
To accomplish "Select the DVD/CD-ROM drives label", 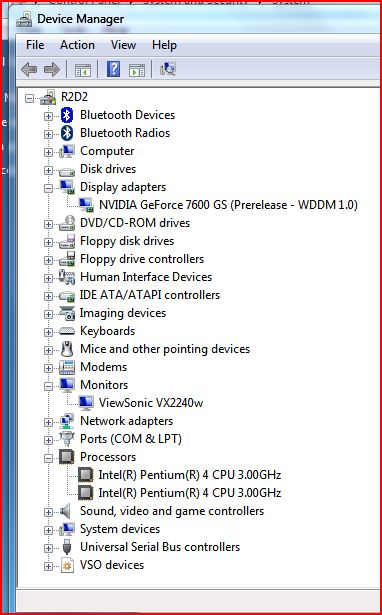I will 135,223.
